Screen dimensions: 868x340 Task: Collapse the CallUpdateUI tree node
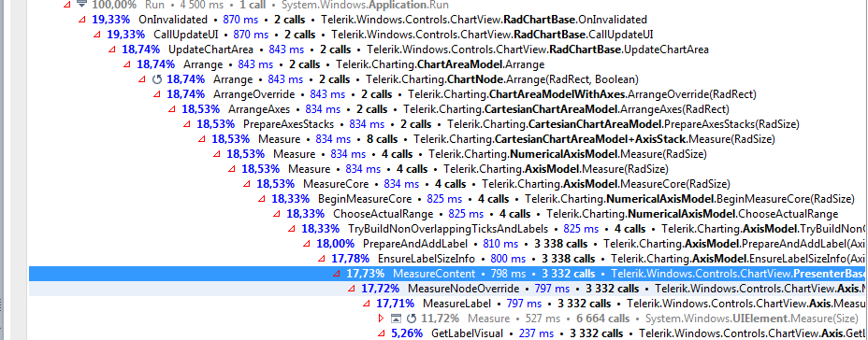click(x=97, y=35)
